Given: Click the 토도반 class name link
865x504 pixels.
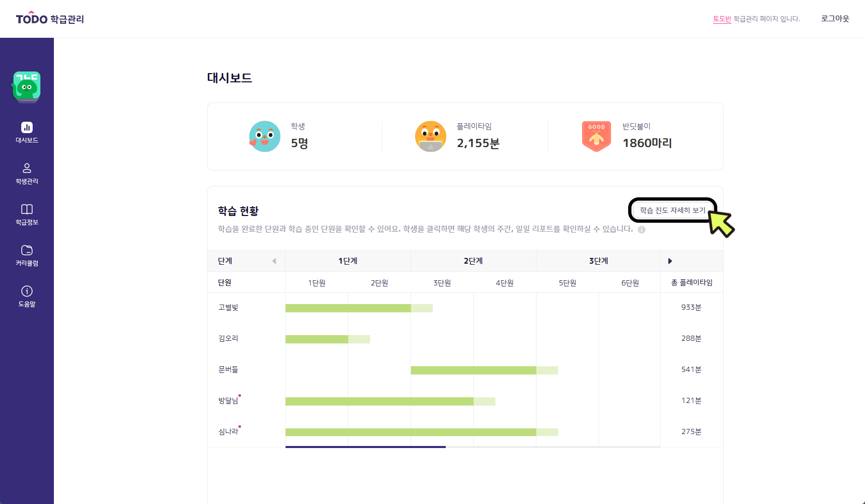Looking at the screenshot, I should coord(722,19).
